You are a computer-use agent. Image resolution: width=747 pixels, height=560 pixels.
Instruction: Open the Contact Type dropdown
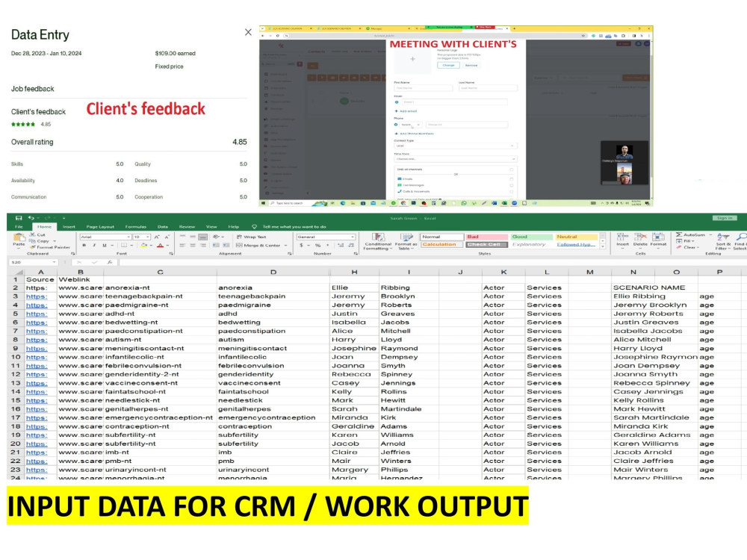point(454,146)
